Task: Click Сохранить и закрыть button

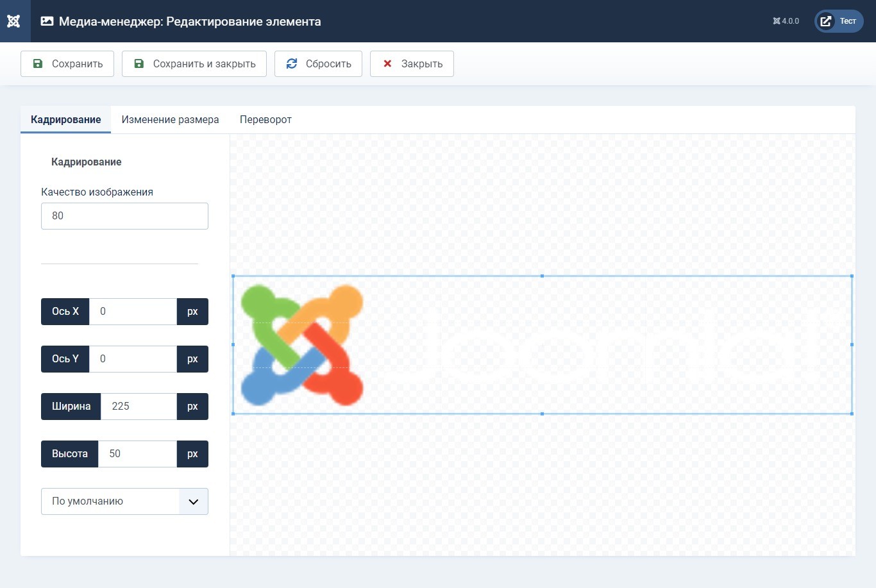Action: (x=194, y=64)
